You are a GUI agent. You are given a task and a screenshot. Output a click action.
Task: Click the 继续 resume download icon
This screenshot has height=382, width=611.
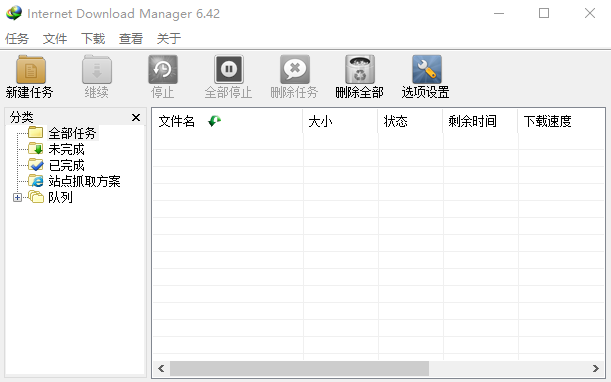(x=97, y=69)
